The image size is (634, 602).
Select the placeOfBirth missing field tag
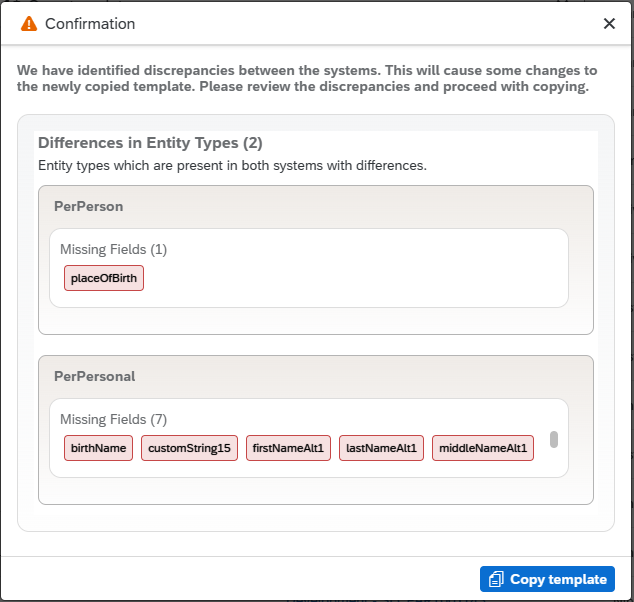(x=104, y=278)
